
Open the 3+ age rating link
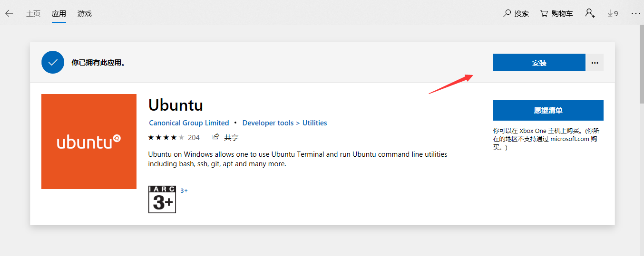tap(184, 190)
